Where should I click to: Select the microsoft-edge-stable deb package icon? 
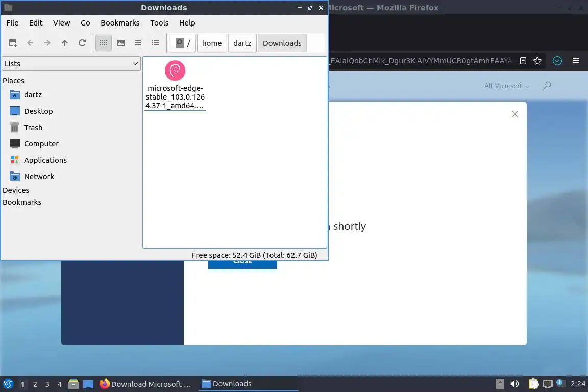tap(175, 70)
